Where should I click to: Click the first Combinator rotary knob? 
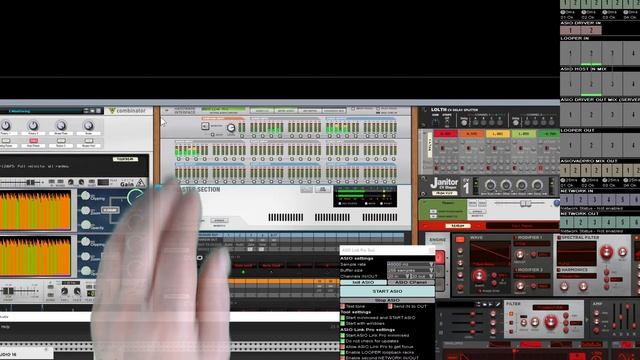[x=6, y=125]
